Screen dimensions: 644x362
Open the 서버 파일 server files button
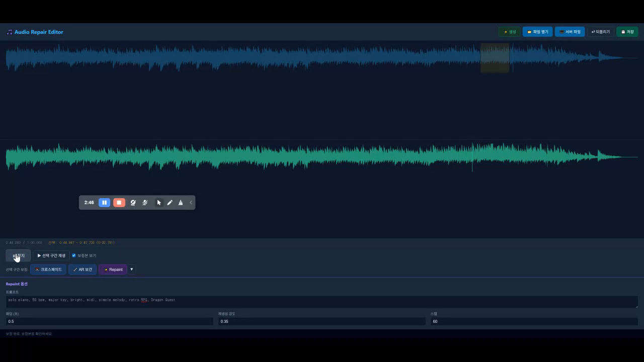[570, 32]
